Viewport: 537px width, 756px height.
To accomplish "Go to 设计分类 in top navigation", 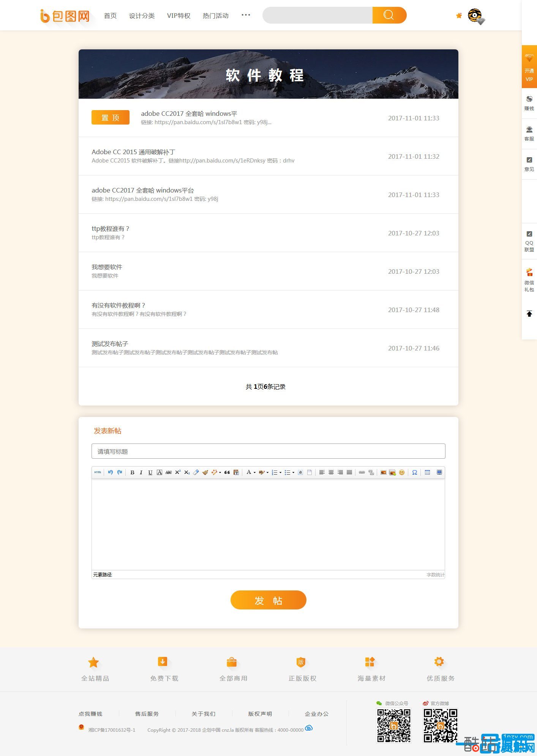I will point(142,16).
